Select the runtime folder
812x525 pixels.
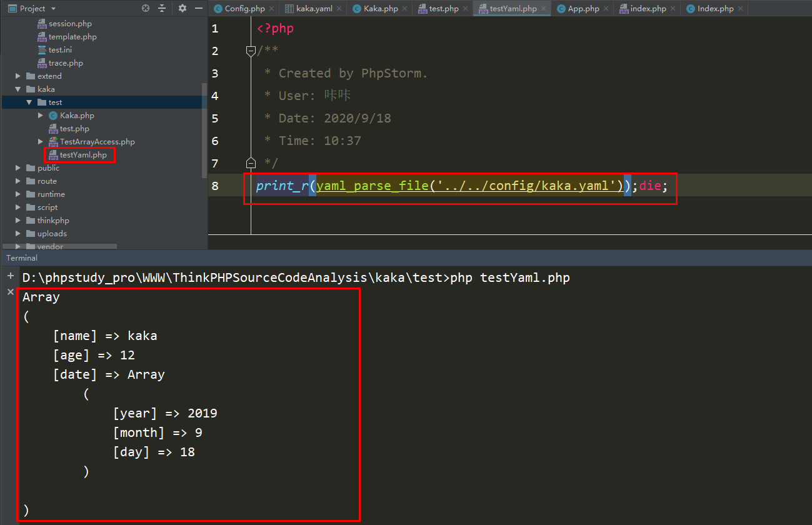[51, 194]
